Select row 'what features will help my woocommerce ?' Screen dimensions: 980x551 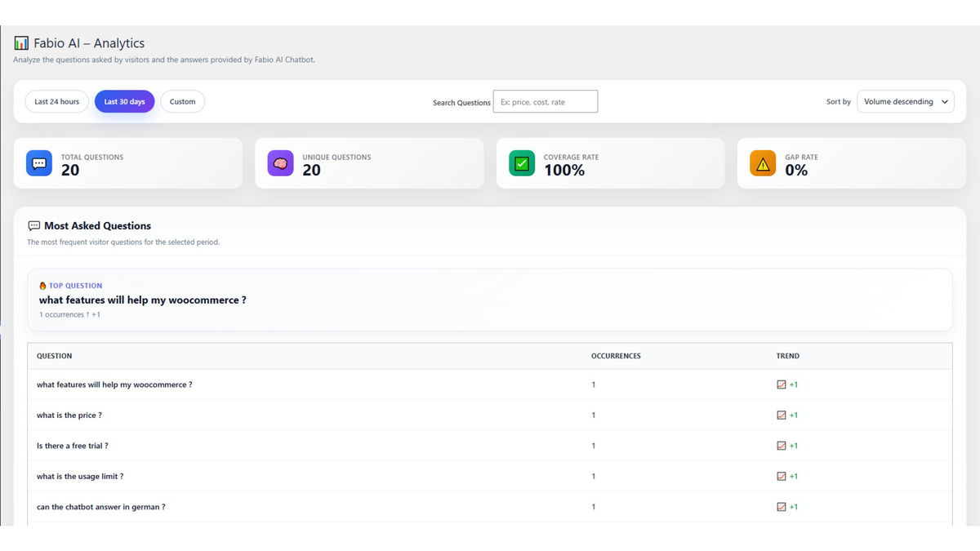490,384
